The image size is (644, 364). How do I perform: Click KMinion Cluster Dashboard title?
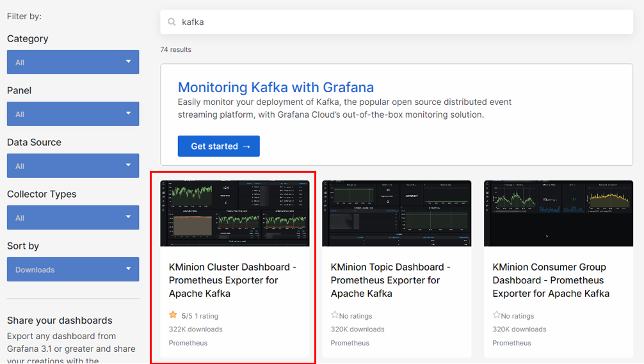tap(232, 280)
